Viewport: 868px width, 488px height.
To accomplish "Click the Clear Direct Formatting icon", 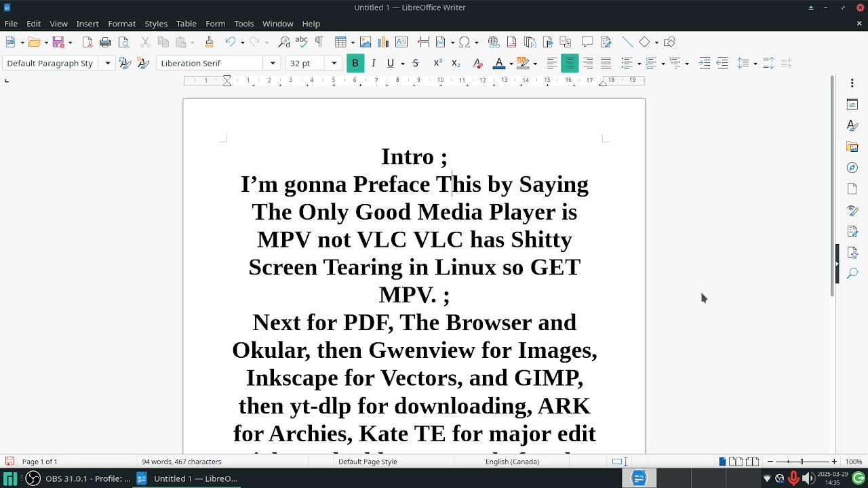I will pyautogui.click(x=477, y=63).
